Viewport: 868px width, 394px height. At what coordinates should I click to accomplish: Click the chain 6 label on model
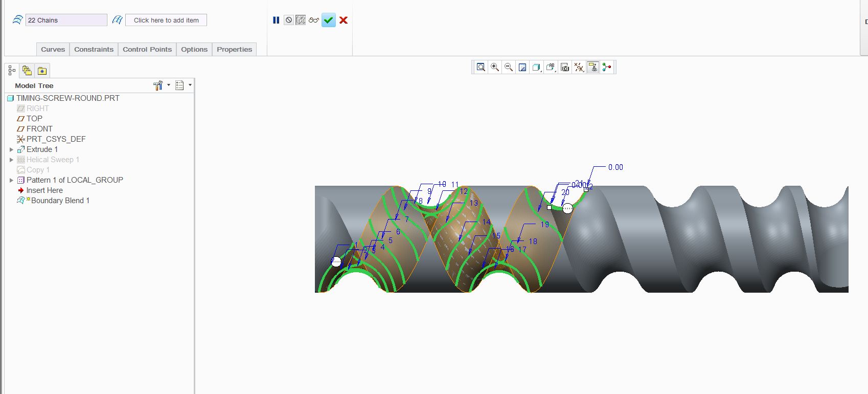coord(398,232)
